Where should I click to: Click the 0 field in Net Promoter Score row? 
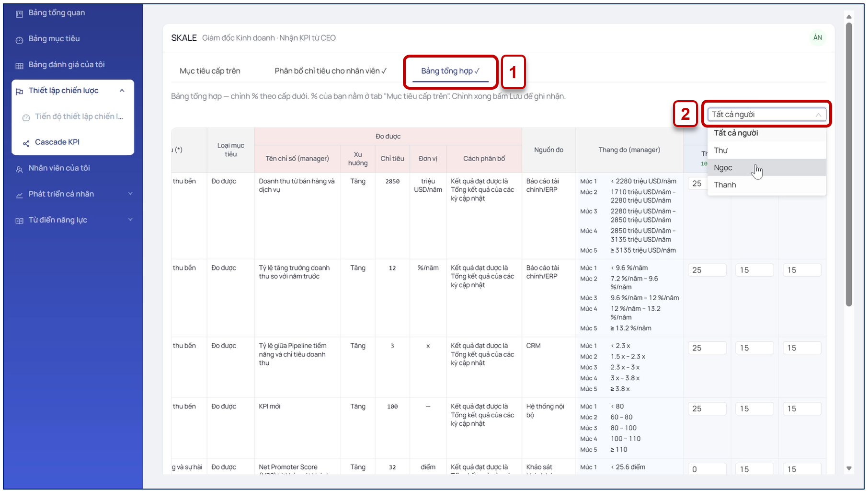(707, 469)
